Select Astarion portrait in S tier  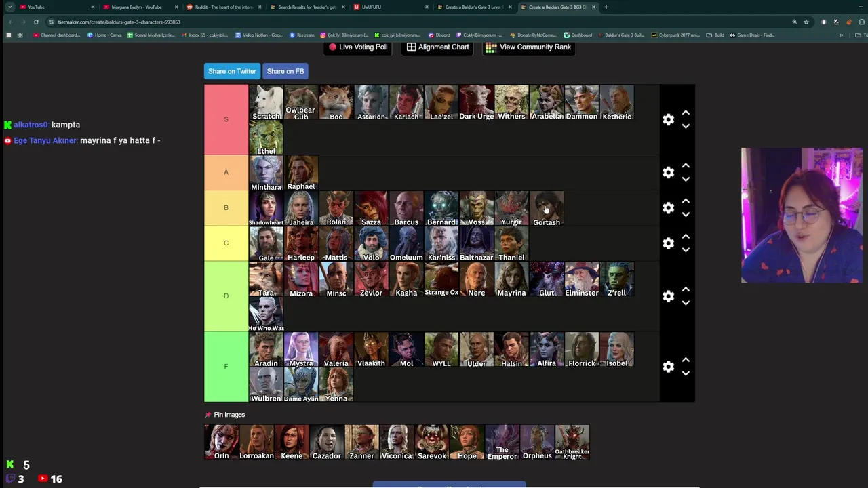(371, 102)
